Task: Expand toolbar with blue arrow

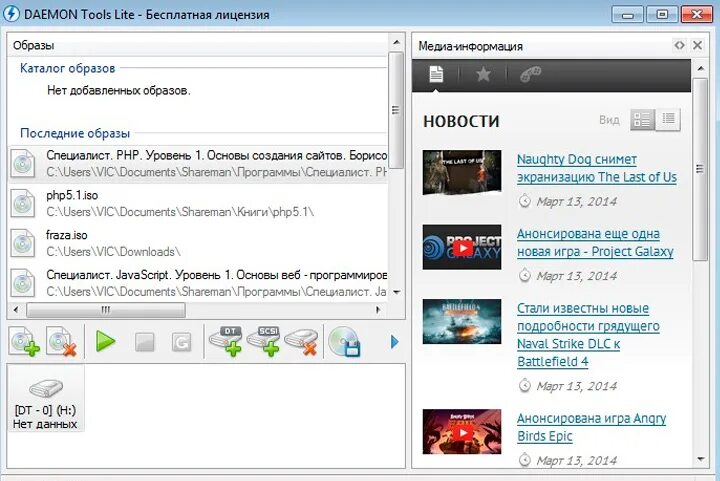Action: tap(394, 342)
